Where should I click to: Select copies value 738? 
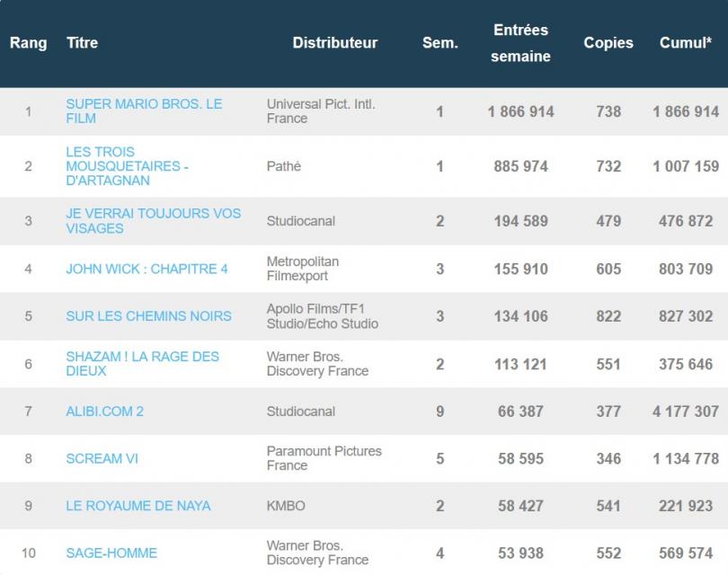[608, 111]
